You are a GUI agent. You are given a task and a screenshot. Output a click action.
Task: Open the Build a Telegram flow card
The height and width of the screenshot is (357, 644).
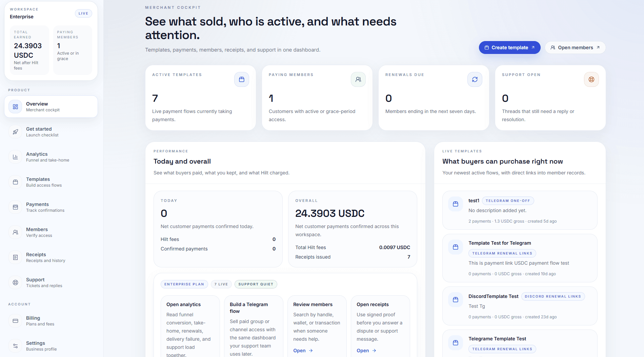tap(254, 326)
